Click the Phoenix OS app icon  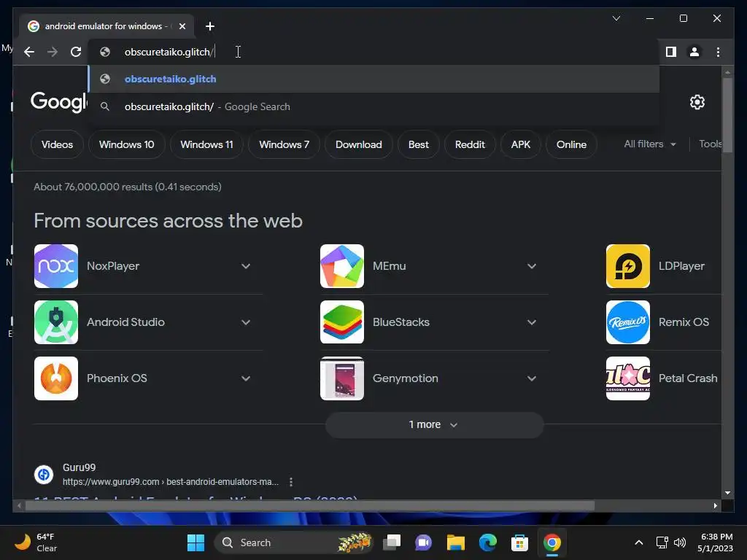point(56,378)
